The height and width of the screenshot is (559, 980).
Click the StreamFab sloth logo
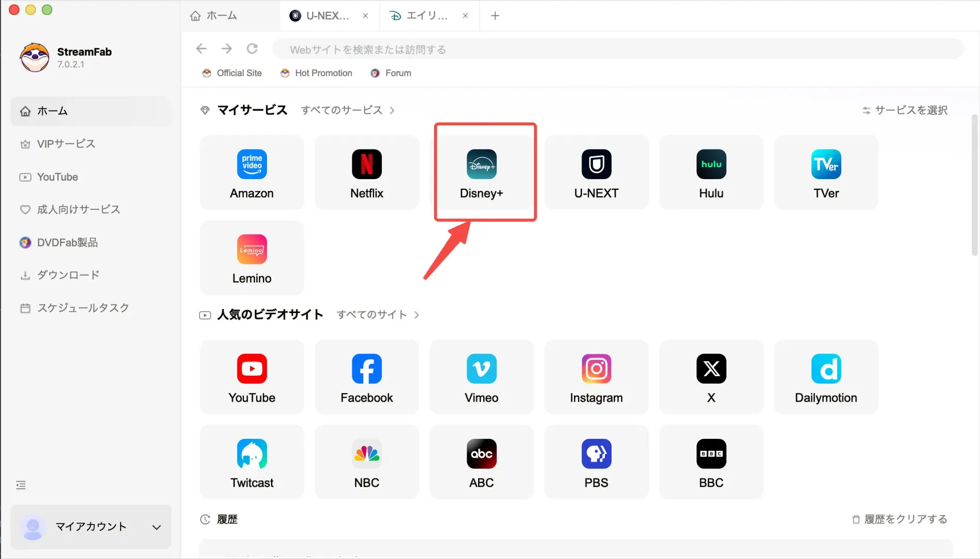click(35, 57)
